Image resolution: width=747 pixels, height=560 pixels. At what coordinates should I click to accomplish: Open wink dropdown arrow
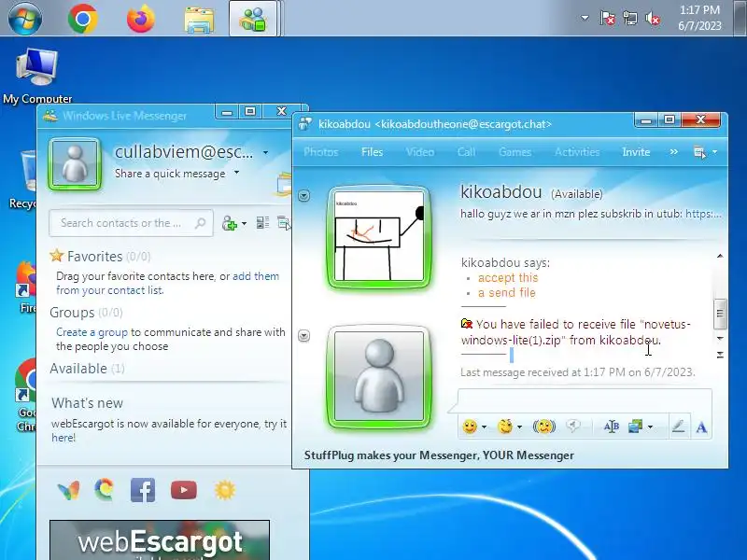coord(519,427)
